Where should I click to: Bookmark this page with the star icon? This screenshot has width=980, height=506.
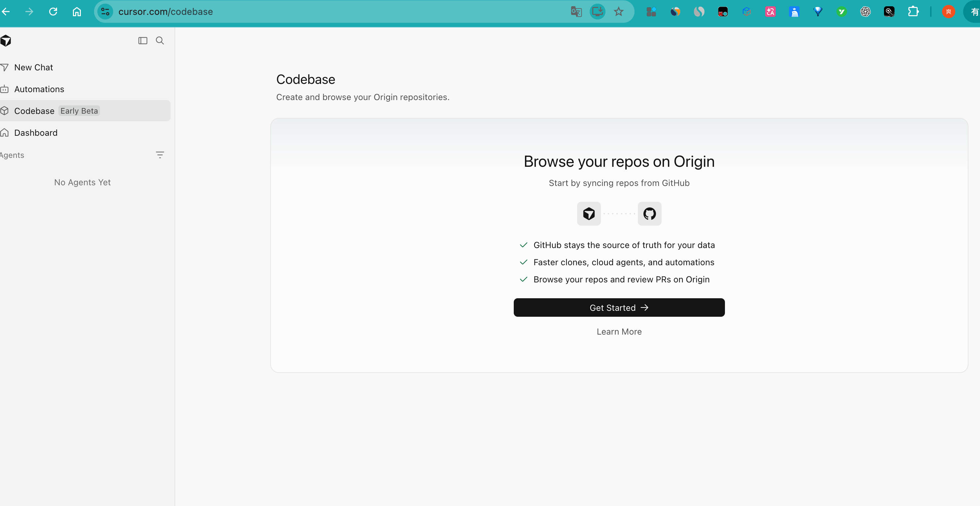pos(619,12)
